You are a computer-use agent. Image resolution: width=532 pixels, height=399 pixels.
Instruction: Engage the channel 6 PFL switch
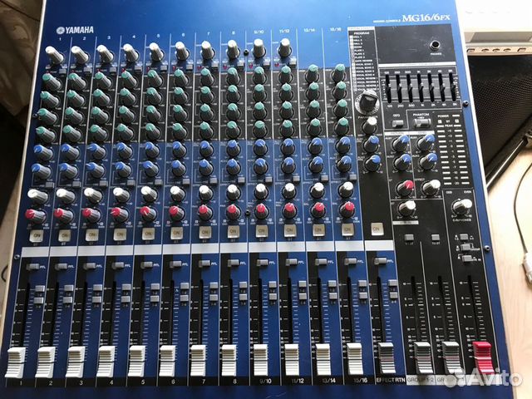tap(175, 264)
